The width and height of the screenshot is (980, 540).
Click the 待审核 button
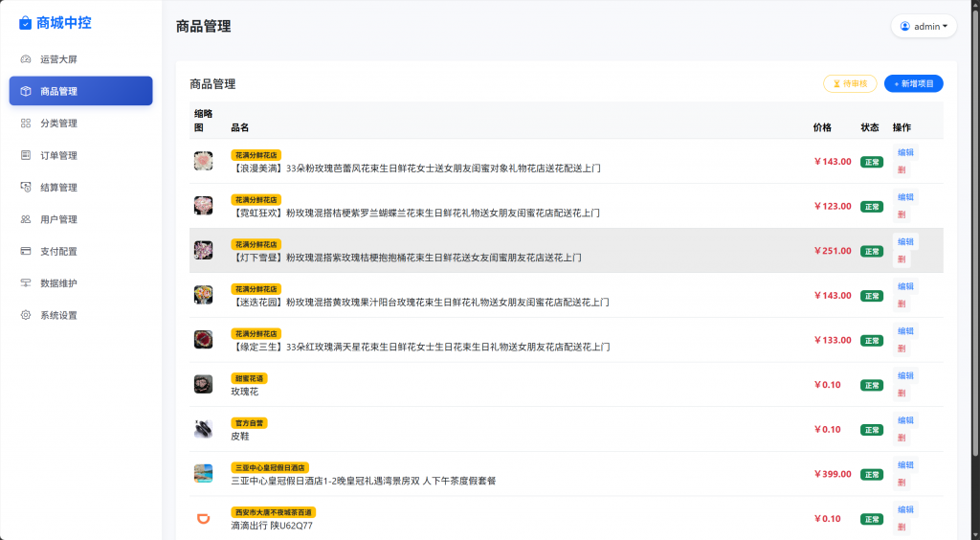pos(850,83)
